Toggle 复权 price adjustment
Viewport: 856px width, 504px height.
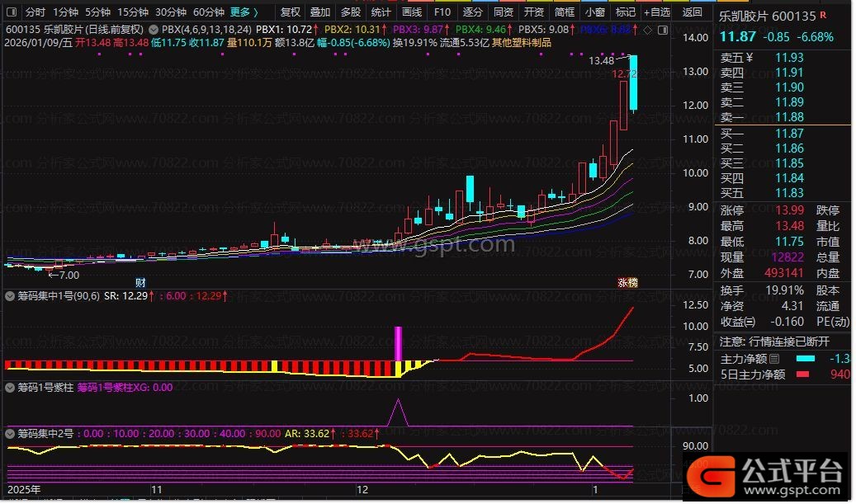point(291,12)
